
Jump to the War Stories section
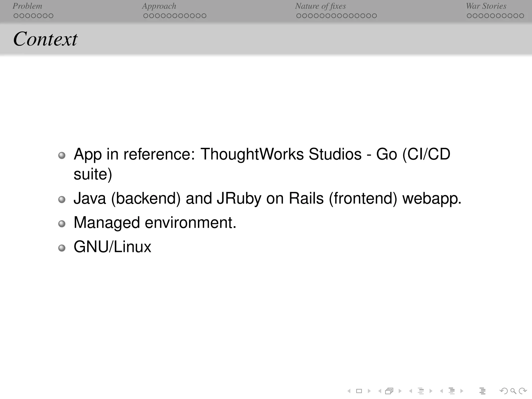pyautogui.click(x=486, y=6)
